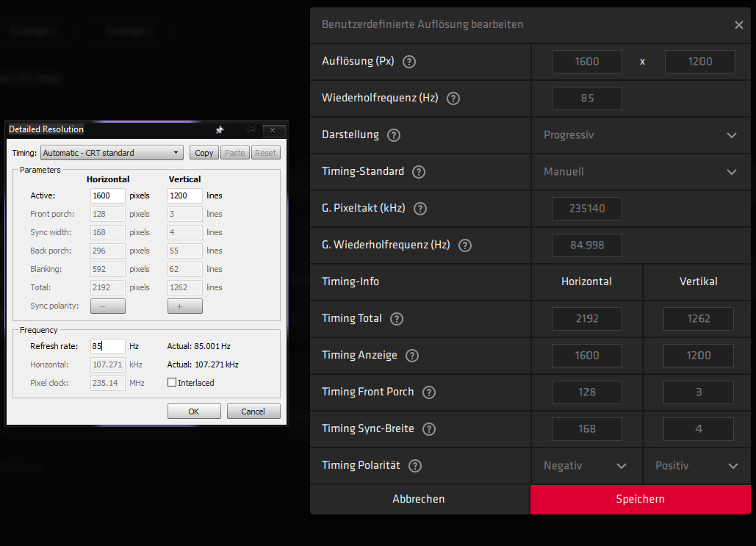Close the Benutzerdefinierte Auflösung bearbeiten panel
This screenshot has width=756, height=546.
pos(738,24)
